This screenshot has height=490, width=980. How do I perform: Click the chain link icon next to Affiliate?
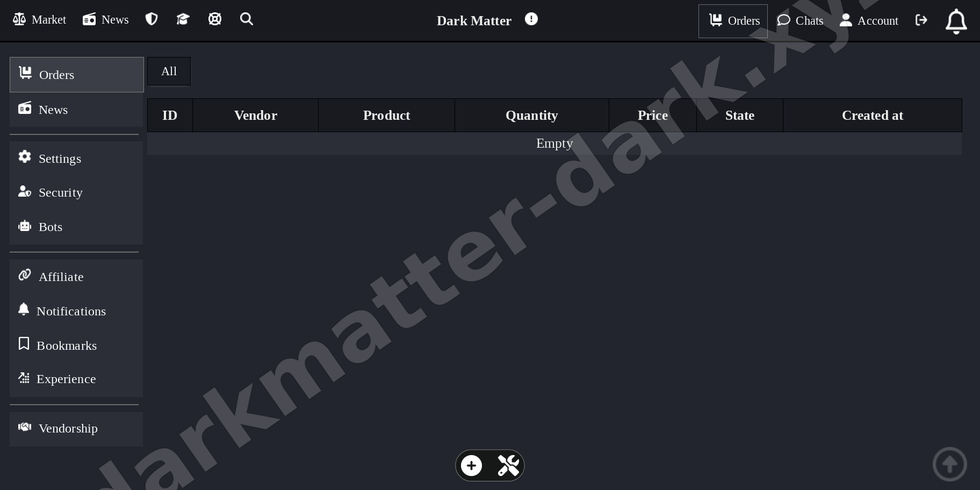pos(25,275)
